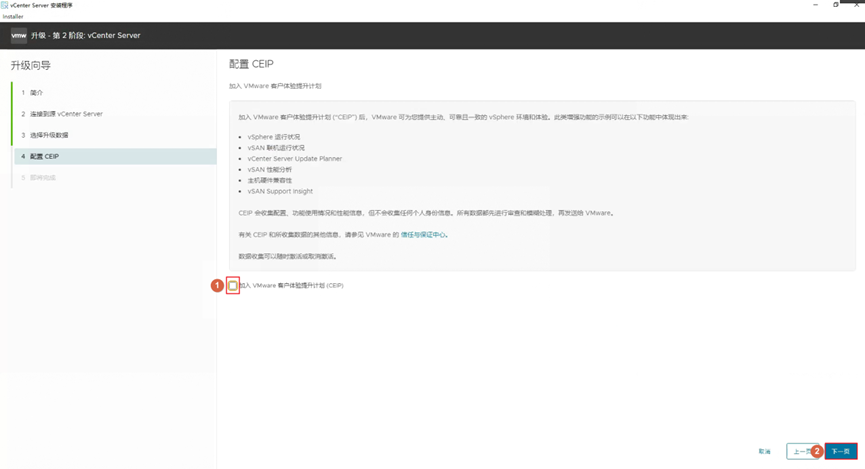Viewport: 865px width, 469px height.
Task: Click the vmw logo in header
Action: tap(19, 35)
